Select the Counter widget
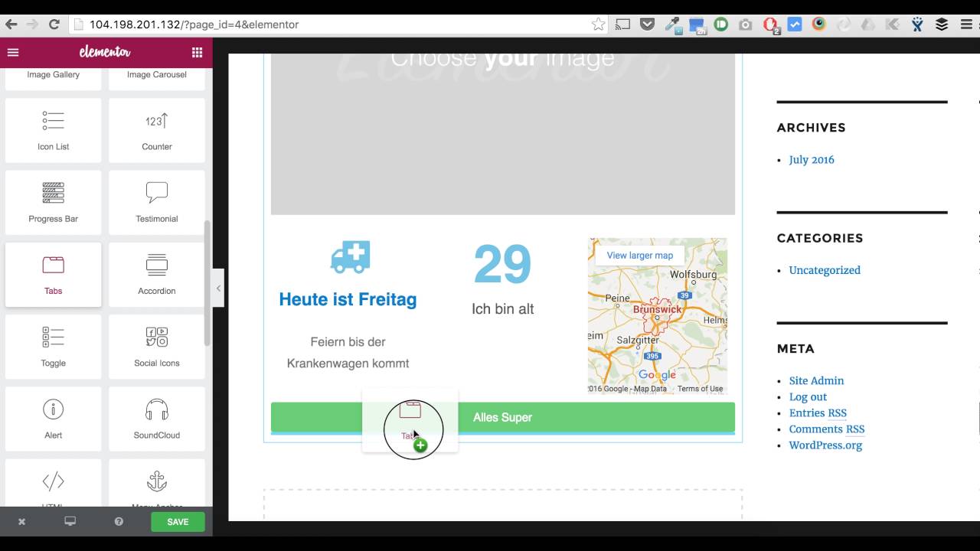 click(157, 130)
